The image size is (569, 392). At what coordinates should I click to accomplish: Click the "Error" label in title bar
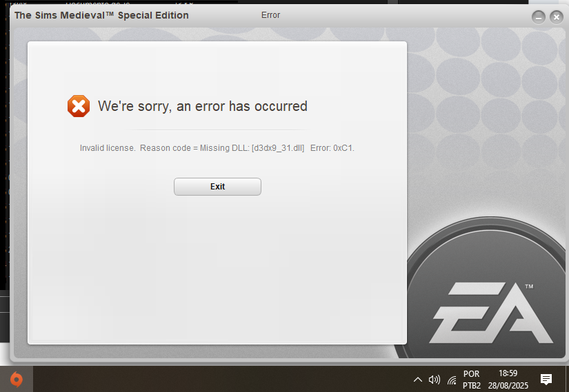[271, 15]
